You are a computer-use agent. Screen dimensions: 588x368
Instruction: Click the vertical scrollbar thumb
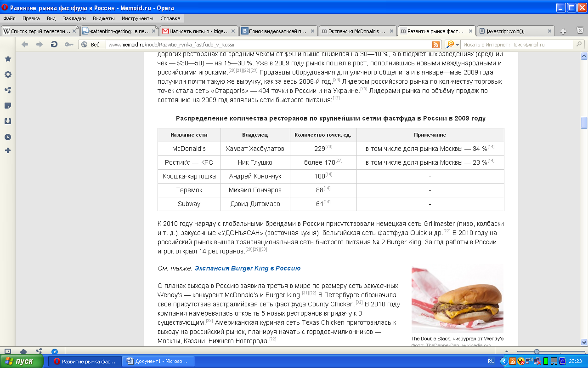(584, 123)
